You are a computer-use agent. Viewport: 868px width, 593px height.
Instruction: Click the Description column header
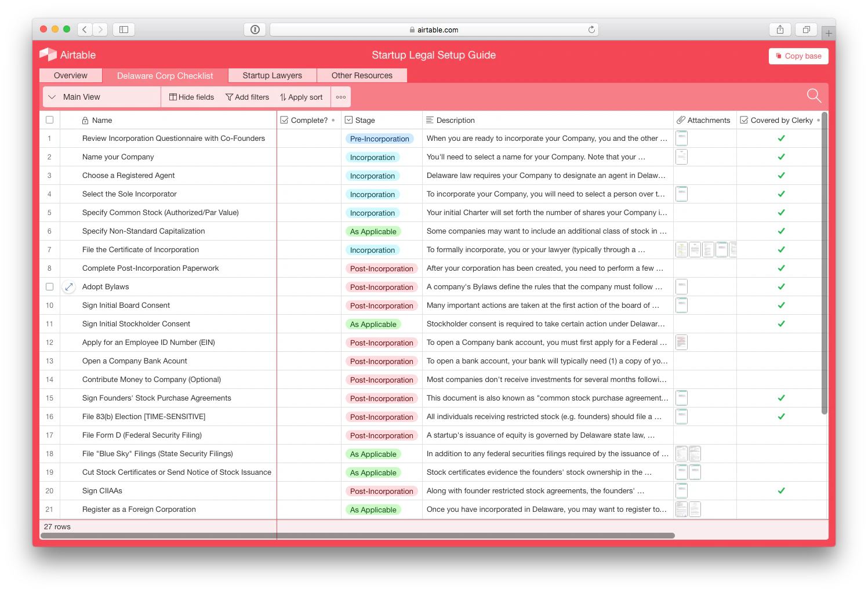tap(547, 120)
